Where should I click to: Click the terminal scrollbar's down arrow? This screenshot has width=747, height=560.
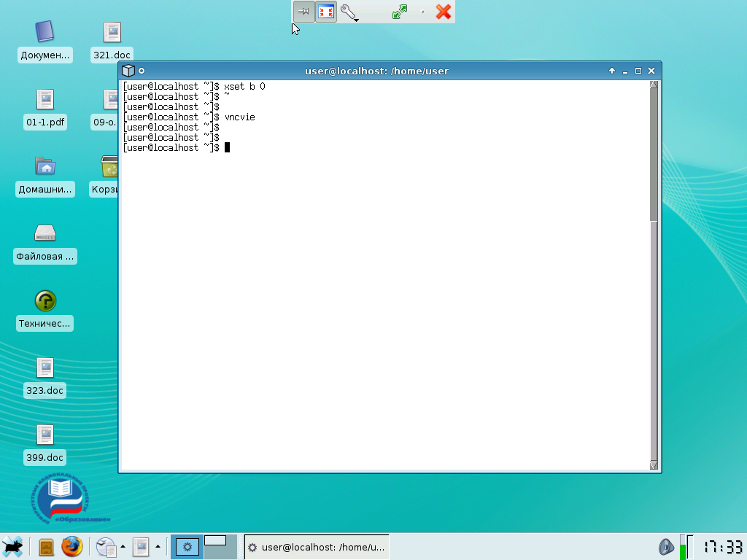click(654, 464)
